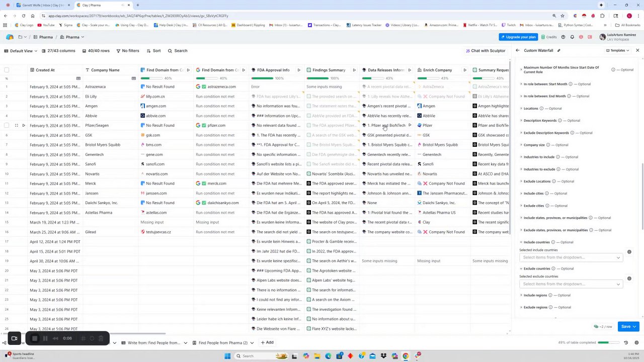This screenshot has height=362, width=644.
Task: Click the Save button
Action: [x=628, y=327]
